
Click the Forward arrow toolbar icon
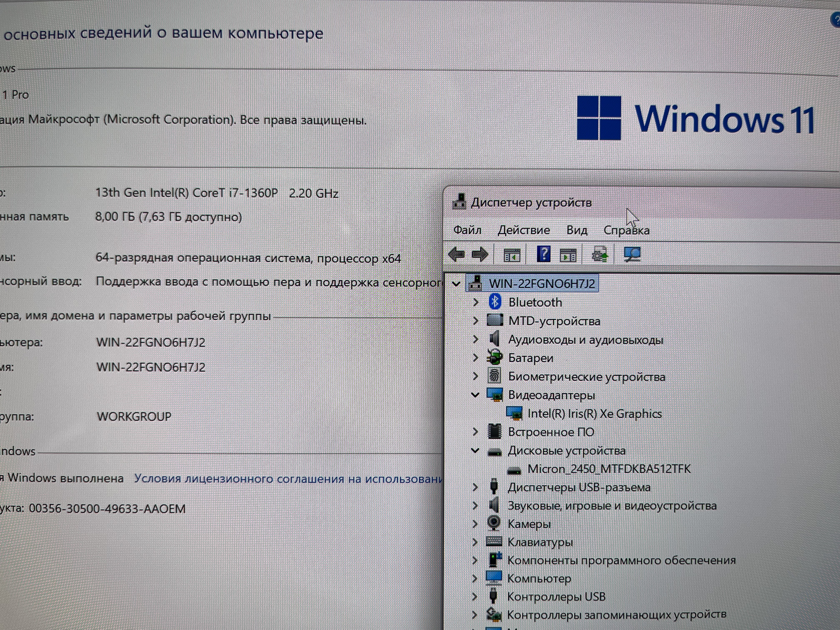tap(480, 254)
